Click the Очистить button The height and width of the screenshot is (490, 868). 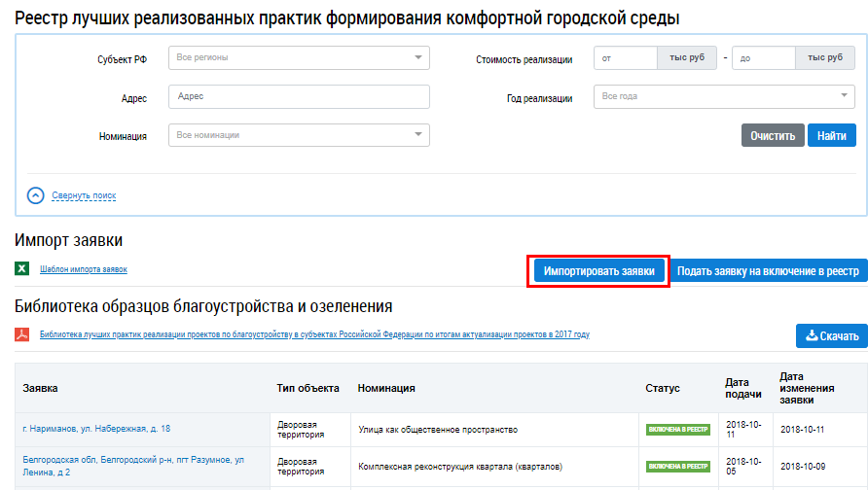pyautogui.click(x=773, y=135)
